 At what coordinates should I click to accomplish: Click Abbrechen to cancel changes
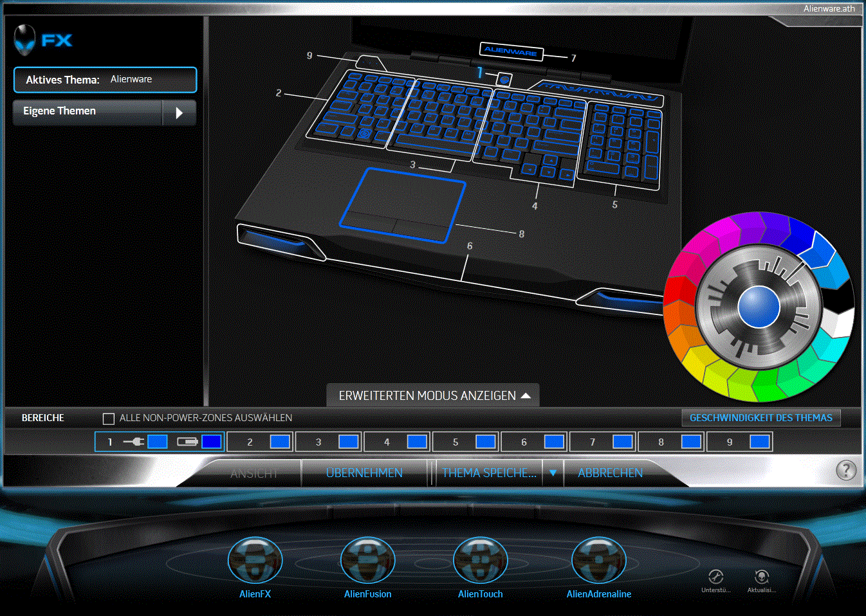tap(610, 473)
